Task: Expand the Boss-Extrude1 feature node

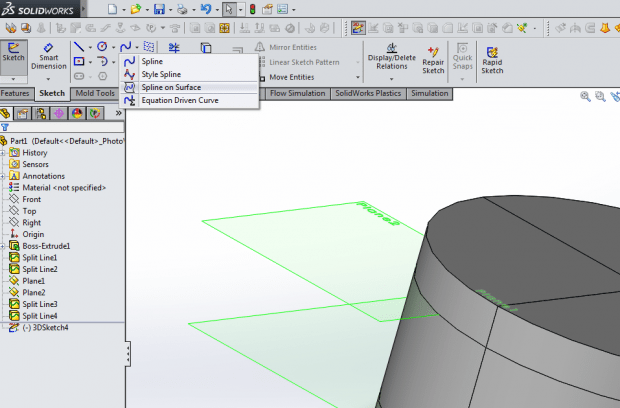Action: click(3, 246)
